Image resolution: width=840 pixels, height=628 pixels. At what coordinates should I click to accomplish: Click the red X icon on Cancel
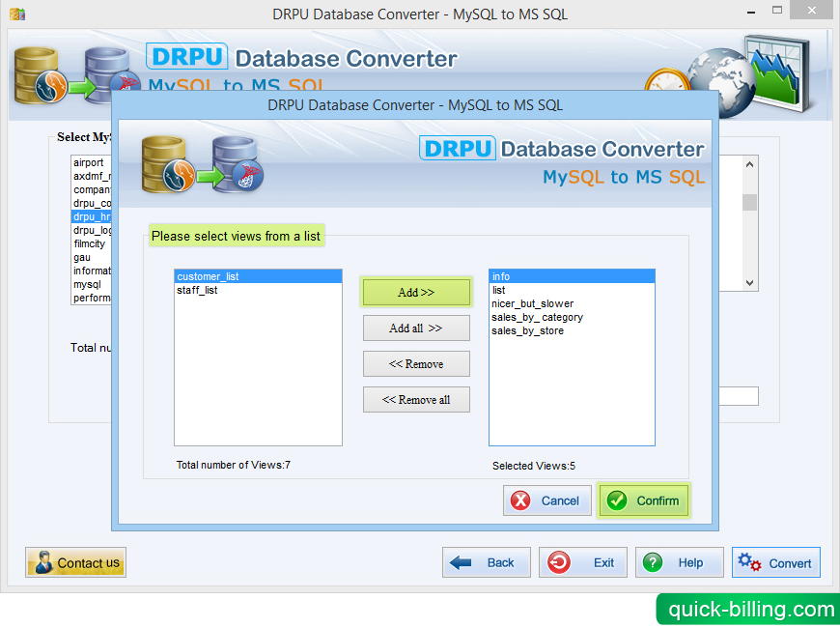[521, 500]
